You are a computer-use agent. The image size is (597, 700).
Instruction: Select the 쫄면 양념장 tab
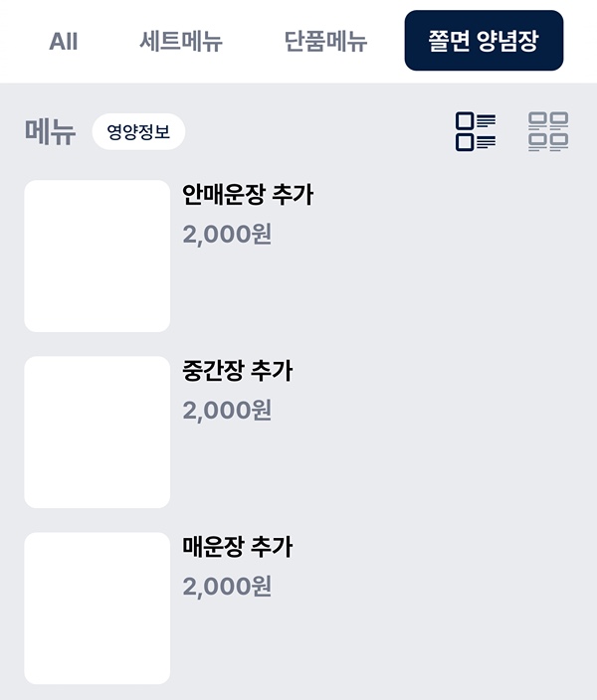pyautogui.click(x=484, y=42)
